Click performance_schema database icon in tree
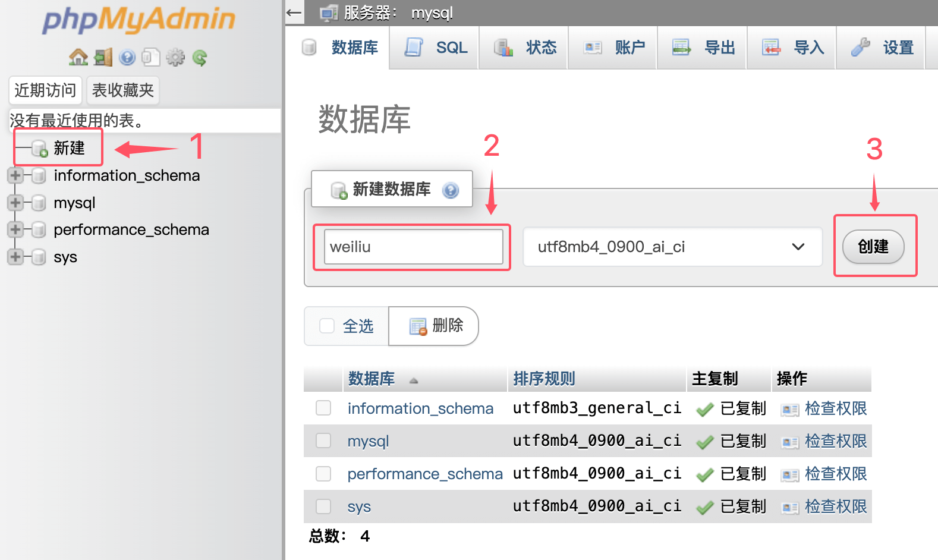This screenshot has height=560, width=938. [x=39, y=229]
